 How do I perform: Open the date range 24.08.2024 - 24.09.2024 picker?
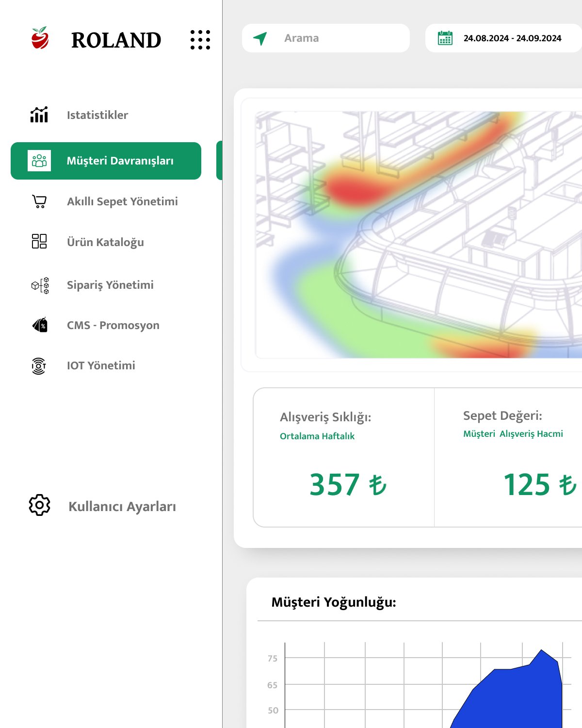[512, 38]
